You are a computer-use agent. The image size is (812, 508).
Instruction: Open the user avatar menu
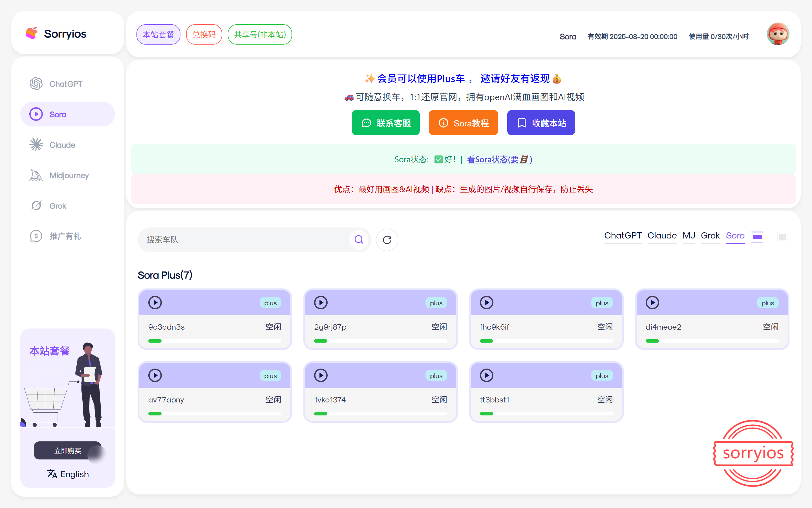point(778,34)
